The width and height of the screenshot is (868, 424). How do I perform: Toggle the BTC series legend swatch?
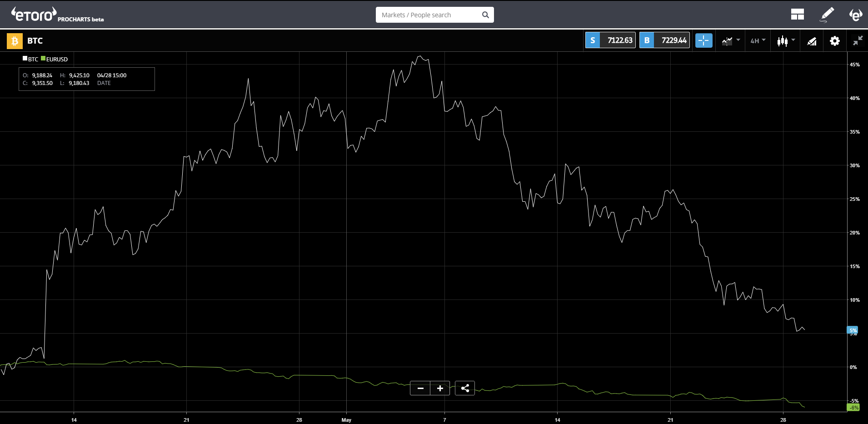[x=25, y=58]
